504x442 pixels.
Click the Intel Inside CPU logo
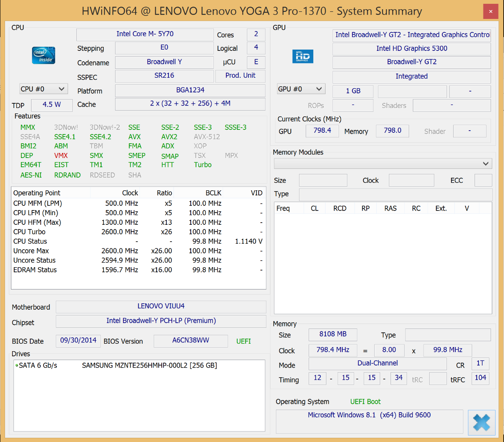coord(44,55)
